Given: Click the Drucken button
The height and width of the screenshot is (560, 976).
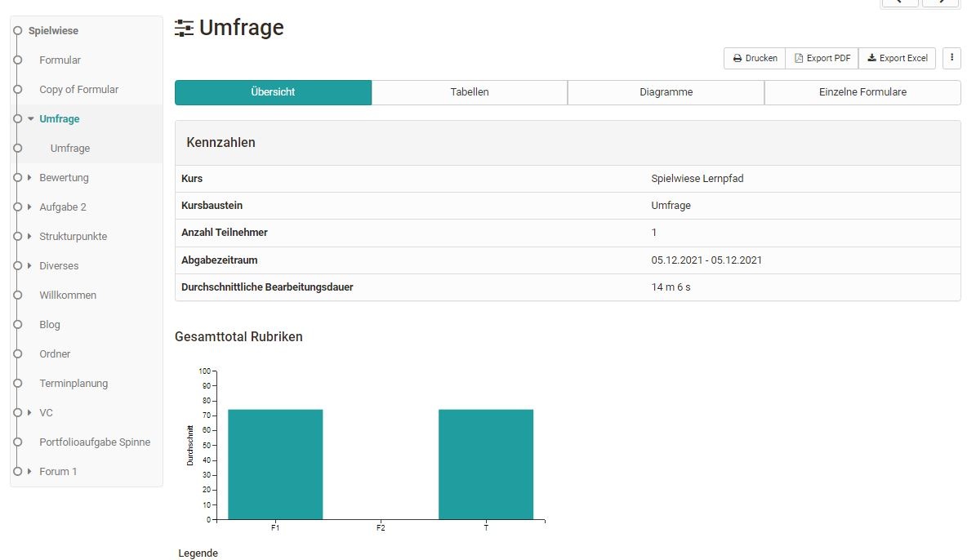Looking at the screenshot, I should click(753, 58).
